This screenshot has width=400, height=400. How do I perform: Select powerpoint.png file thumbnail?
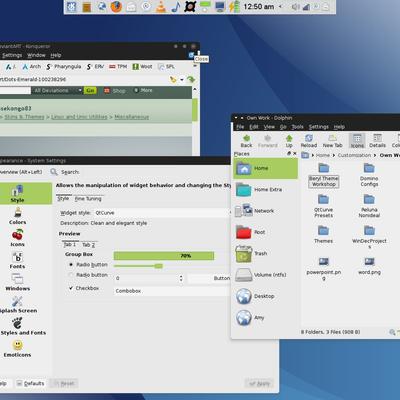pyautogui.click(x=324, y=268)
